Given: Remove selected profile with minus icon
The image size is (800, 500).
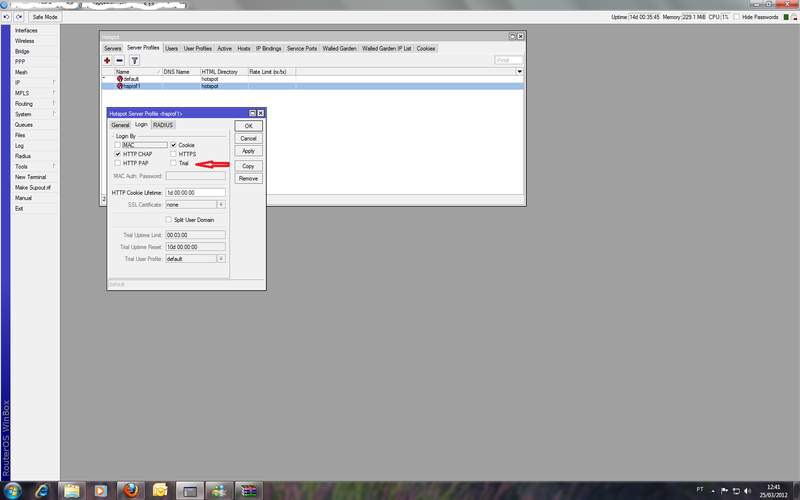Looking at the screenshot, I should coord(119,60).
